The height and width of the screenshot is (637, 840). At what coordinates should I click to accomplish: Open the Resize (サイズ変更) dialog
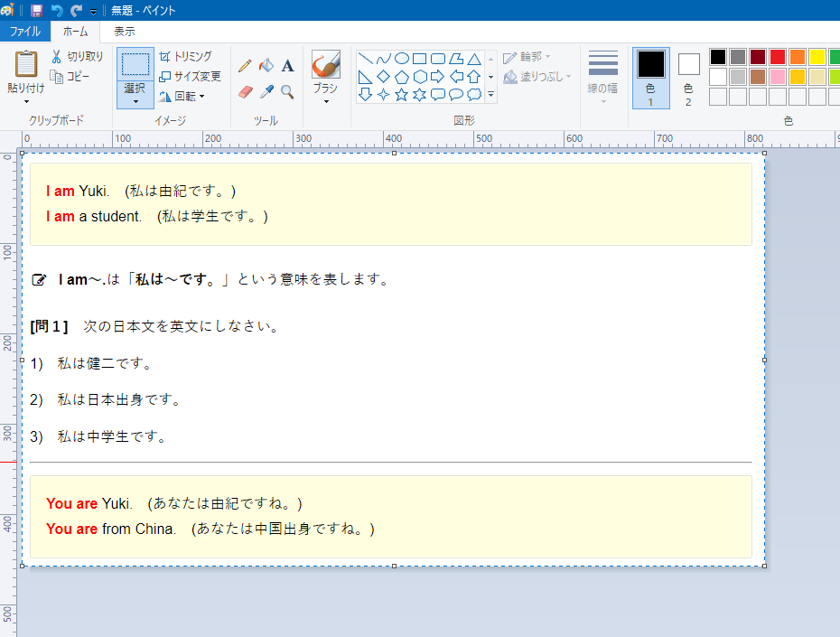click(x=190, y=76)
